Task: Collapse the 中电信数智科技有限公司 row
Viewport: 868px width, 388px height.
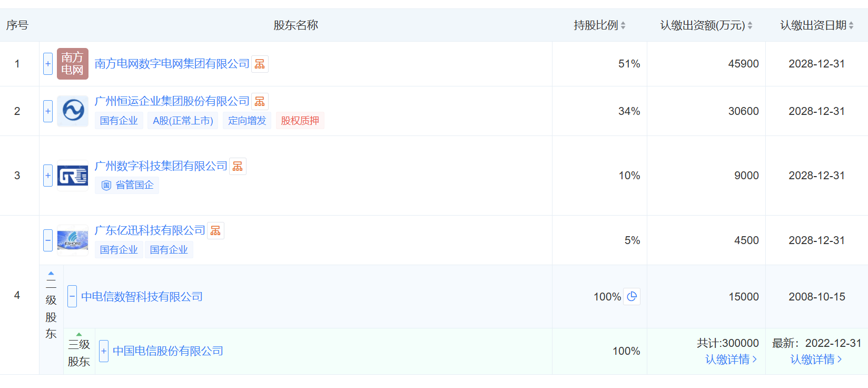Action: (72, 296)
